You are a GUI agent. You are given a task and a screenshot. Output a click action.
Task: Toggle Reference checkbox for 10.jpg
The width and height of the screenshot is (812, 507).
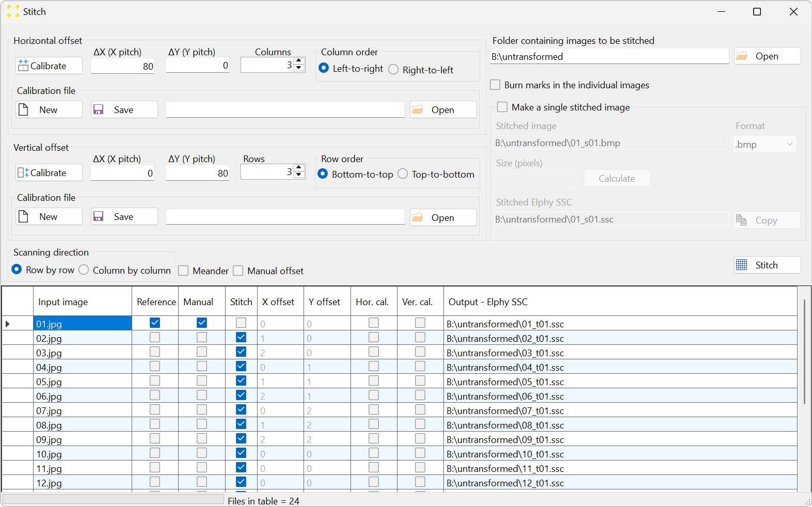(155, 453)
